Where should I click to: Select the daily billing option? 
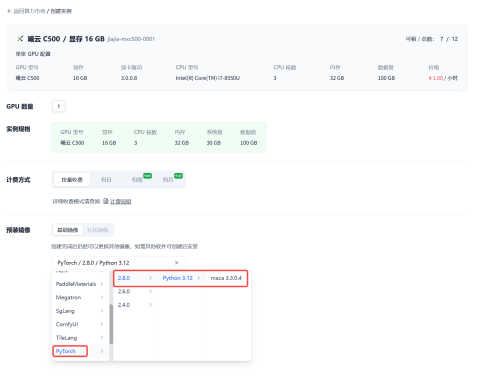[106, 180]
